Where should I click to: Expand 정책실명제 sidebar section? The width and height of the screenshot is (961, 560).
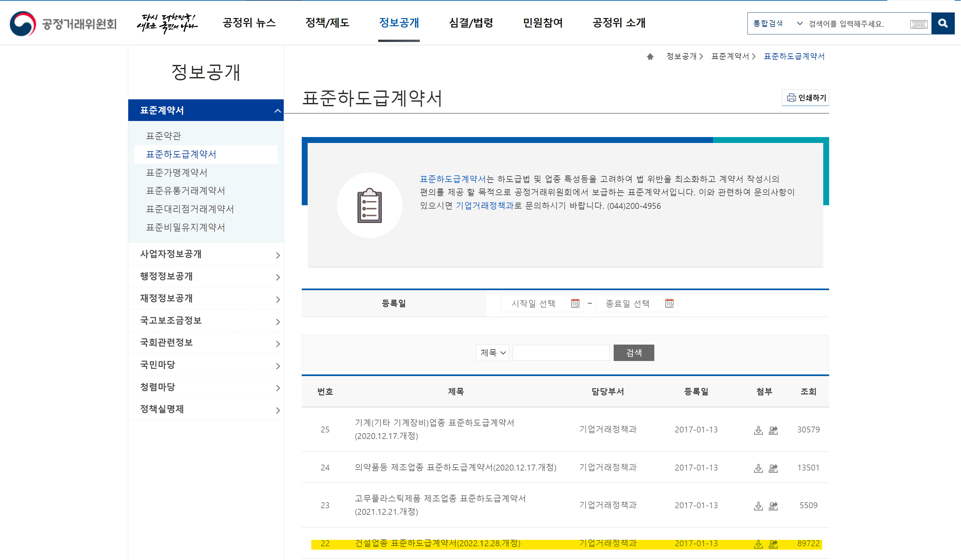[206, 410]
